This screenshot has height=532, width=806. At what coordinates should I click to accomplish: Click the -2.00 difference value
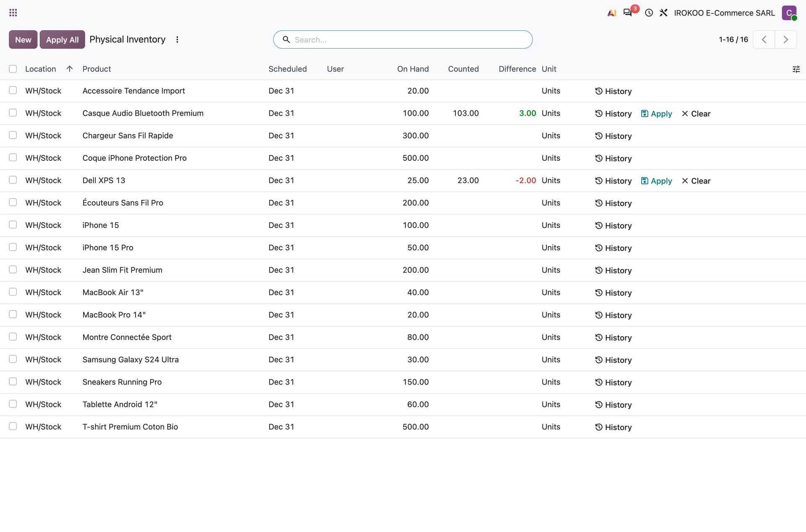526,181
